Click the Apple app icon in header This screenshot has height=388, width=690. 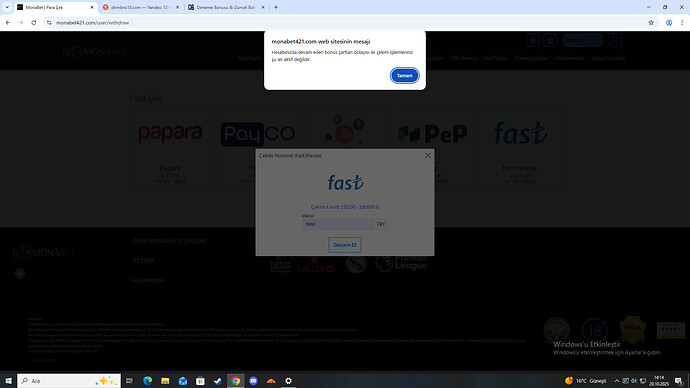coord(550,40)
